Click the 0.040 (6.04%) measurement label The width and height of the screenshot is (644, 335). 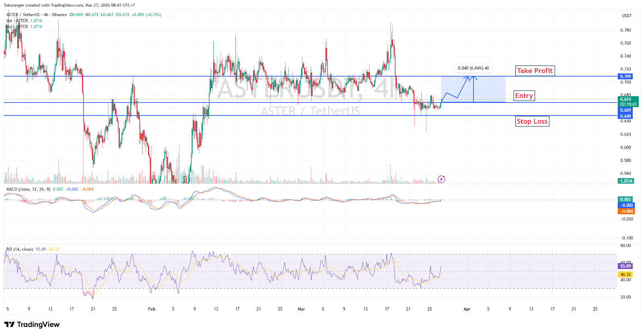point(473,68)
